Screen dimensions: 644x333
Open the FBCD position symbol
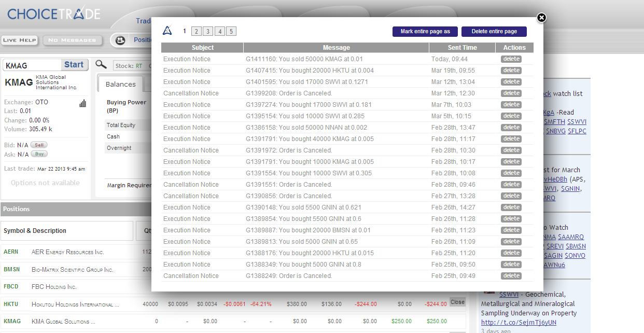click(11, 287)
